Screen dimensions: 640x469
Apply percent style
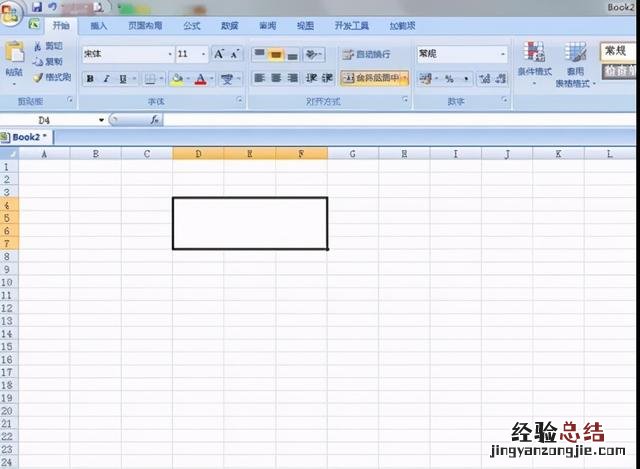pos(449,78)
